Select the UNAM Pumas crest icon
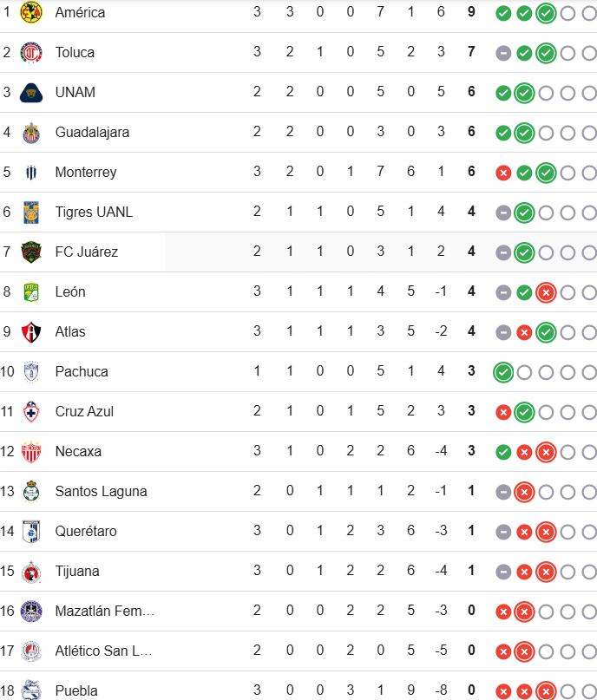597x700 pixels. (x=31, y=93)
